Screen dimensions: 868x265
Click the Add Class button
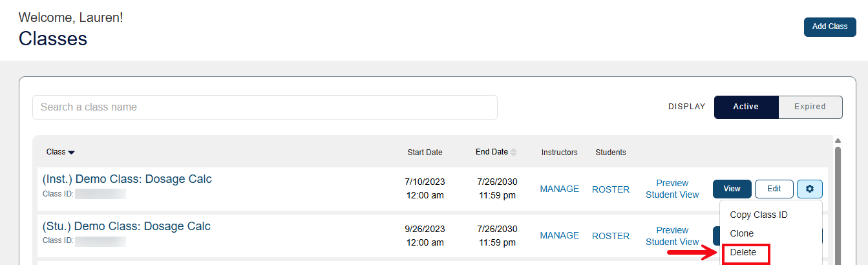(830, 27)
